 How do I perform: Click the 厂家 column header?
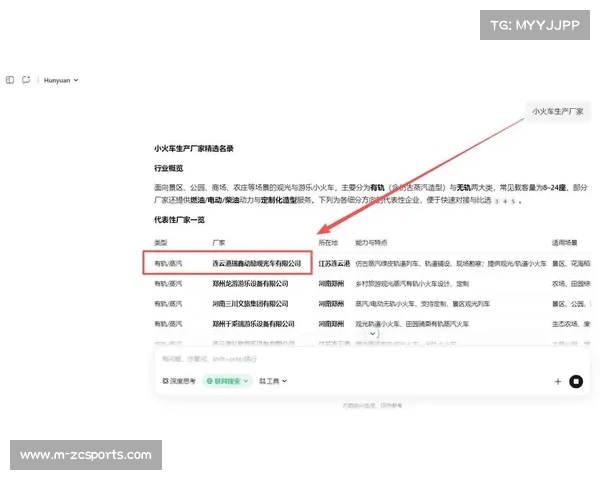(219, 243)
